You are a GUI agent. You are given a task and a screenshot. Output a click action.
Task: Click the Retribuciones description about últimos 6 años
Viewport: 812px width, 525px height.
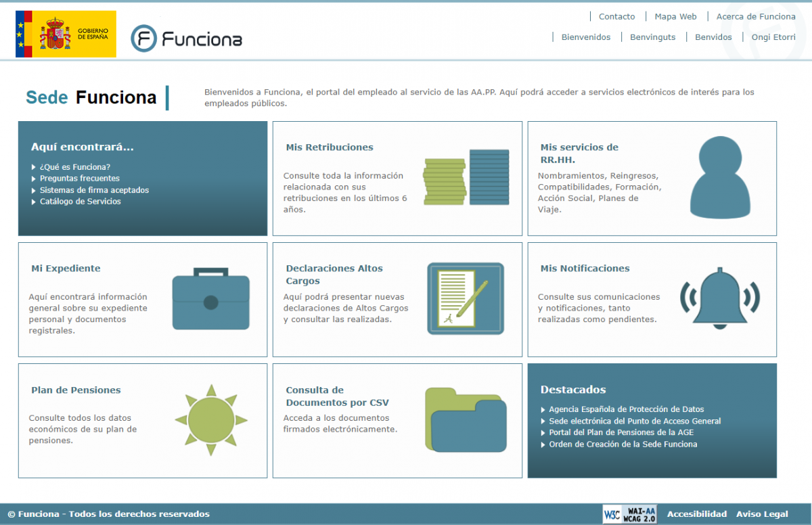coord(345,192)
